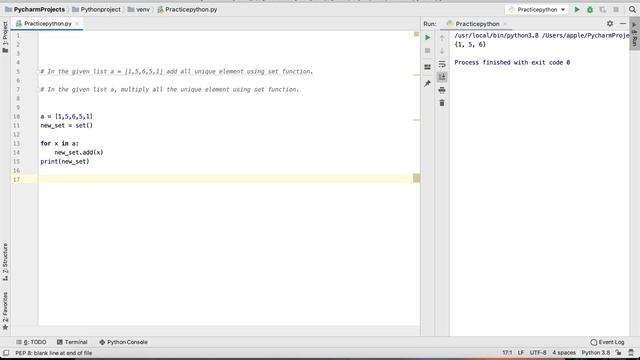Print the Run console output

(x=442, y=90)
